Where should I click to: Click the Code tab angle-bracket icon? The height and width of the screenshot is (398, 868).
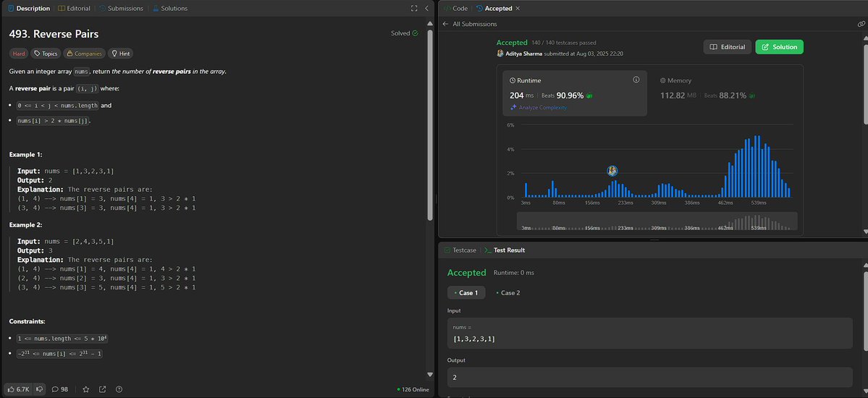coord(447,8)
